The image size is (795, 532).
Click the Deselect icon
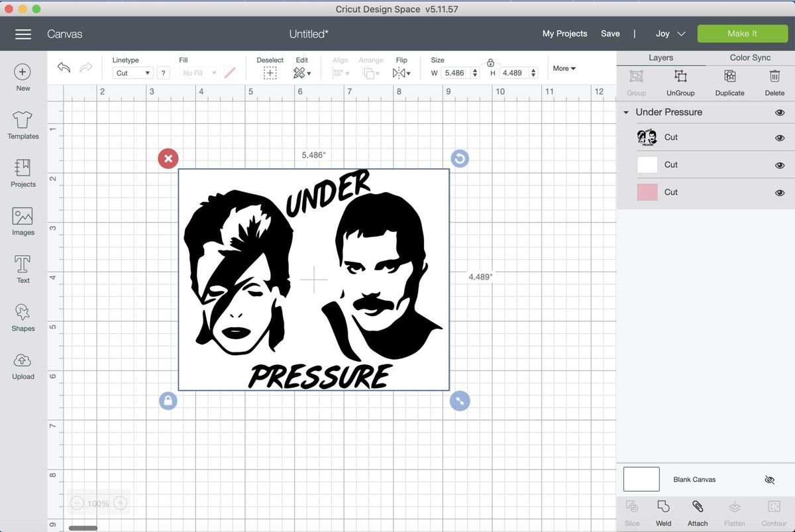[270, 73]
